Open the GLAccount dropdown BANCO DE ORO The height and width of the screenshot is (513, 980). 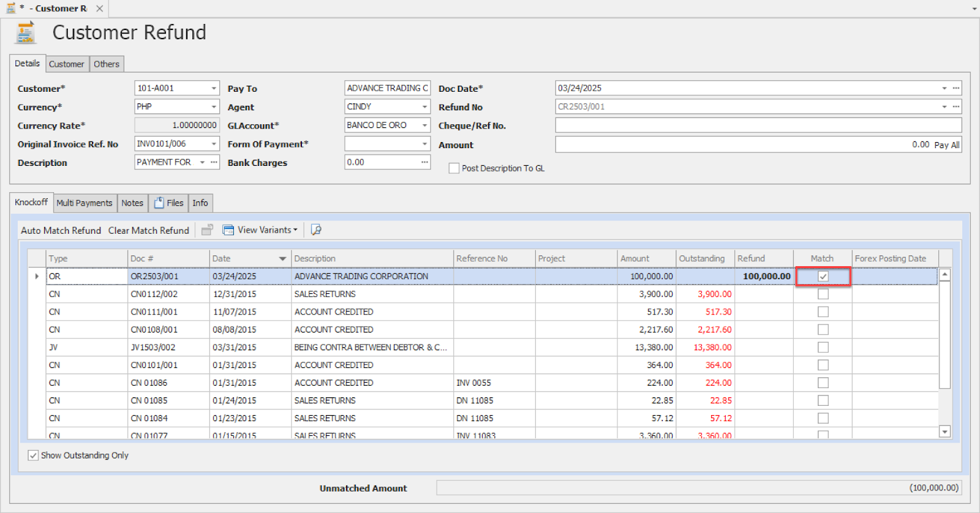coord(424,125)
